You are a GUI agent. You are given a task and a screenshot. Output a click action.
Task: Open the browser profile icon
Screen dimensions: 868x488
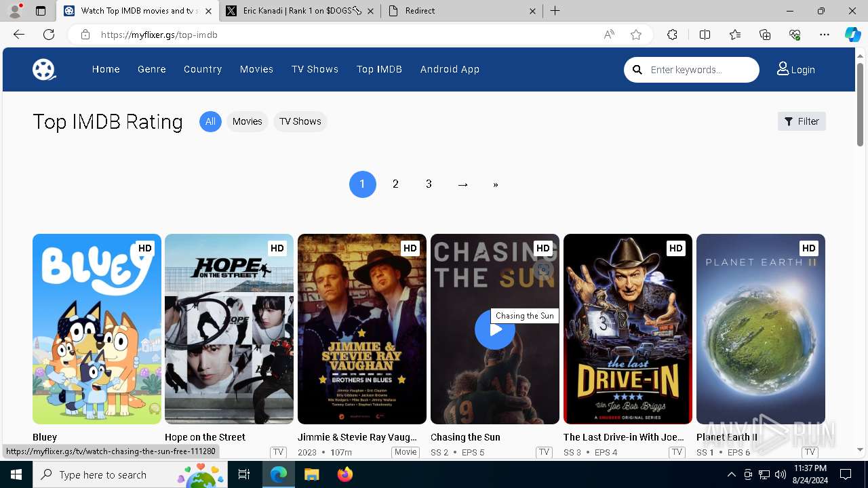click(15, 11)
